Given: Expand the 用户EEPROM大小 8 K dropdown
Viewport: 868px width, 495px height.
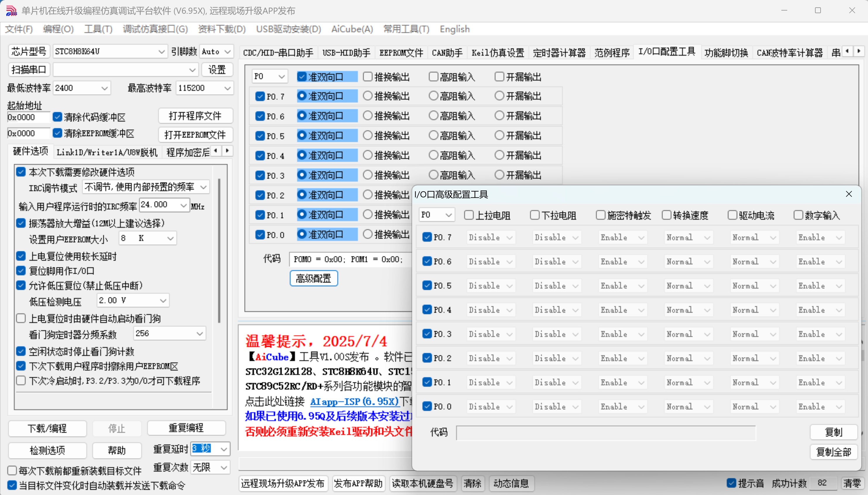Looking at the screenshot, I should pos(170,238).
